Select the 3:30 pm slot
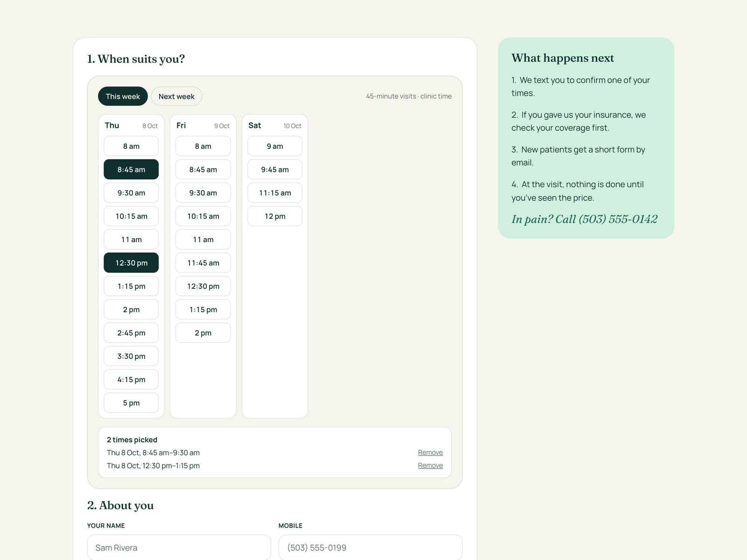Viewport: 747px width, 560px height. point(131,356)
